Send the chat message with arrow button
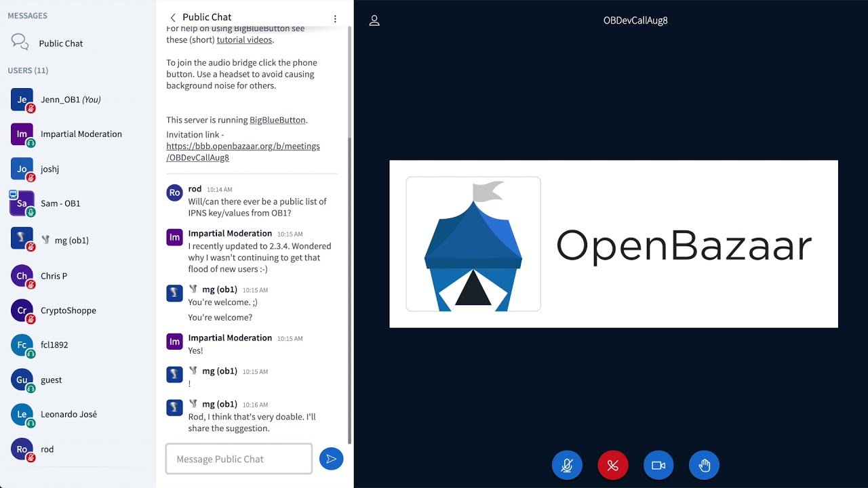This screenshot has height=488, width=868. (331, 459)
